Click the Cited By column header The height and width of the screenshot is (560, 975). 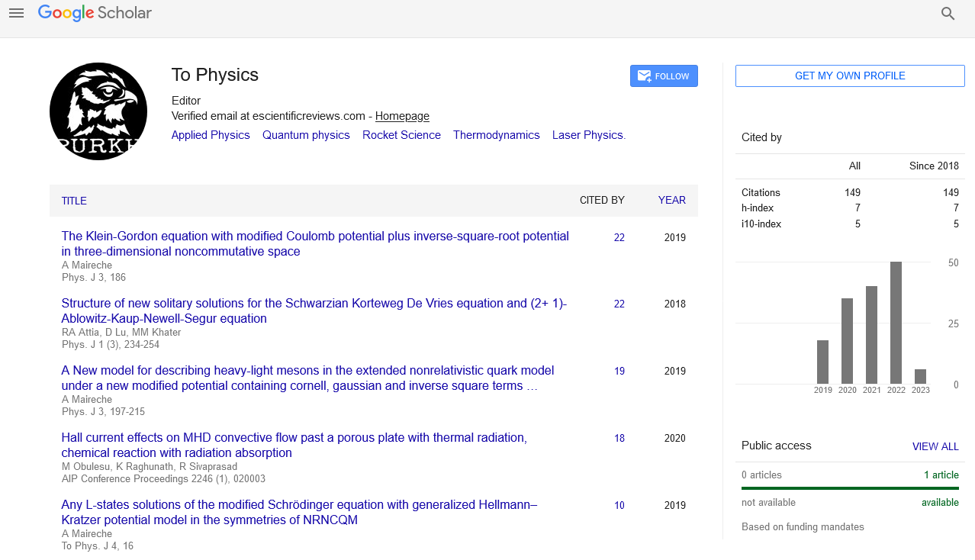click(602, 200)
